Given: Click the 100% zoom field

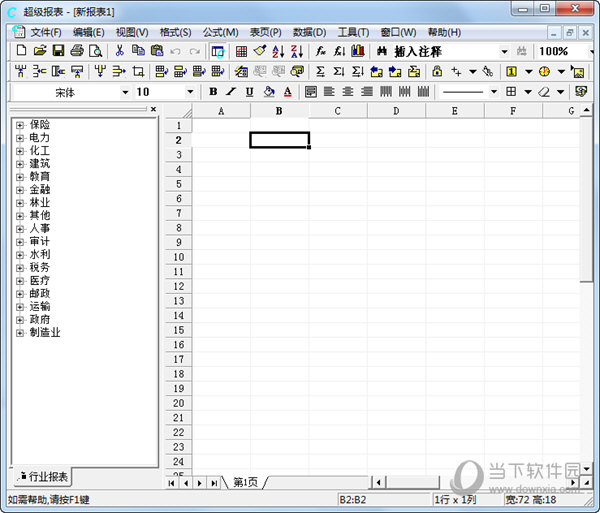Looking at the screenshot, I should pyautogui.click(x=561, y=51).
